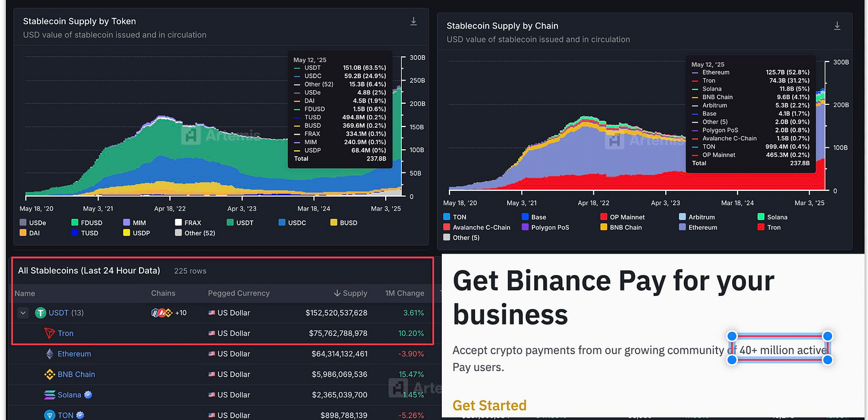868x420 pixels.
Task: Open the TON link in the table
Action: coord(66,415)
